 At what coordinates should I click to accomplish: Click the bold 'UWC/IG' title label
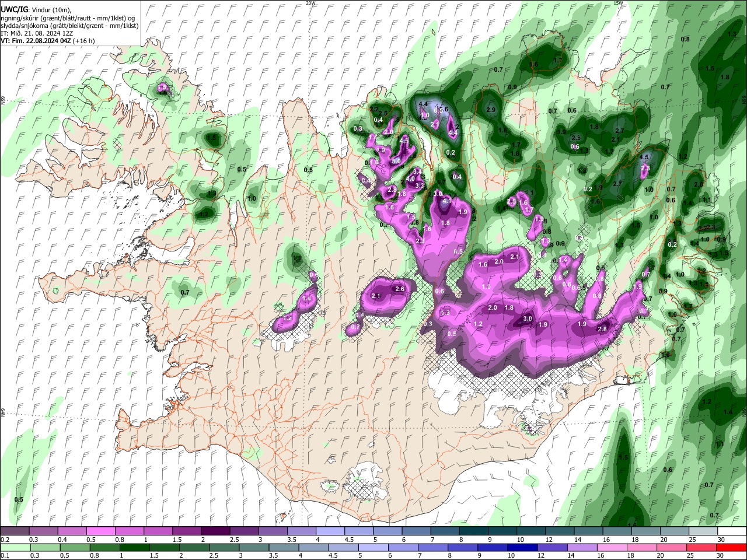point(14,9)
